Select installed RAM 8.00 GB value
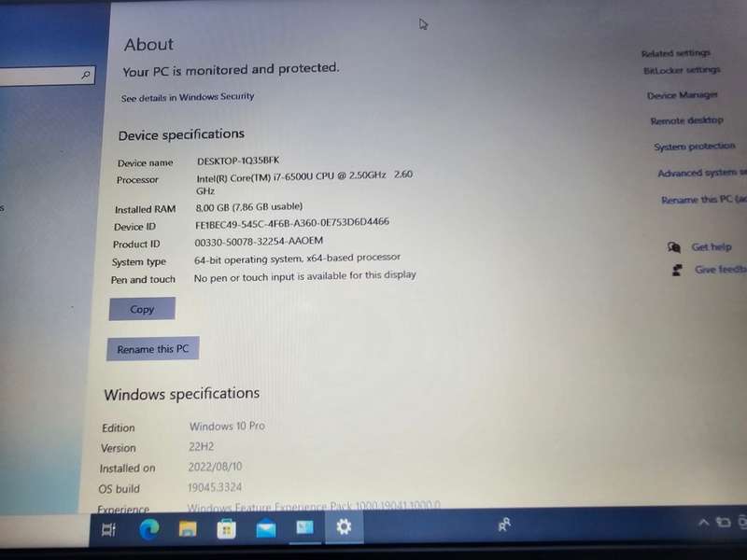747x560 pixels. pos(249,206)
